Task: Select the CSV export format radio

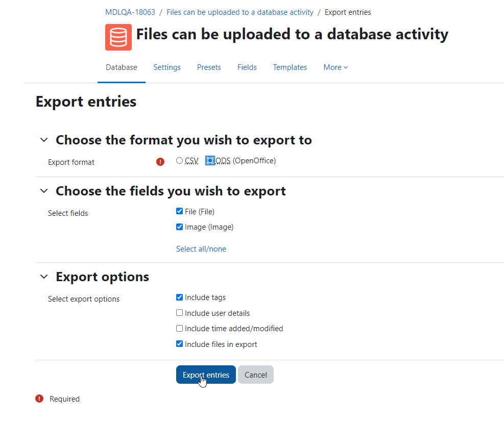Action: tap(179, 161)
